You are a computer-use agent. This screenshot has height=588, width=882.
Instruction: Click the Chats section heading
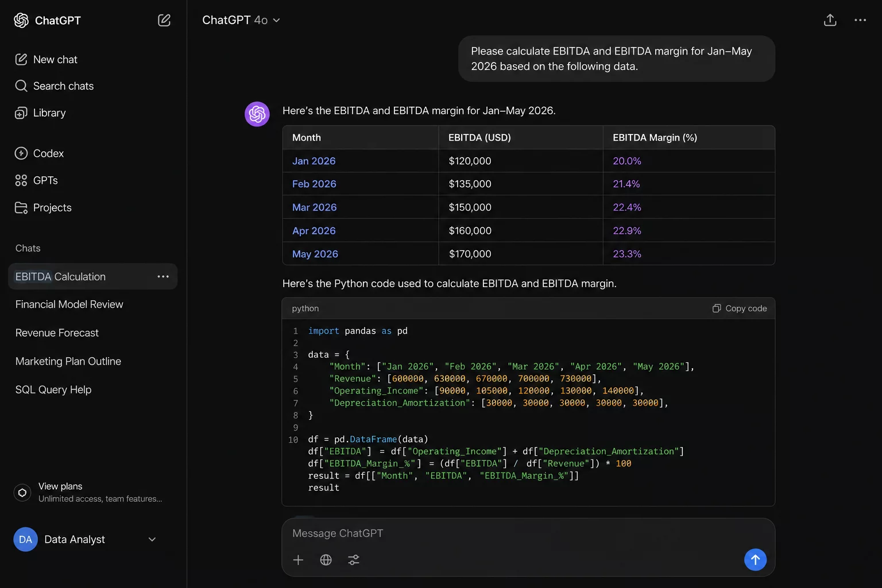(28, 248)
